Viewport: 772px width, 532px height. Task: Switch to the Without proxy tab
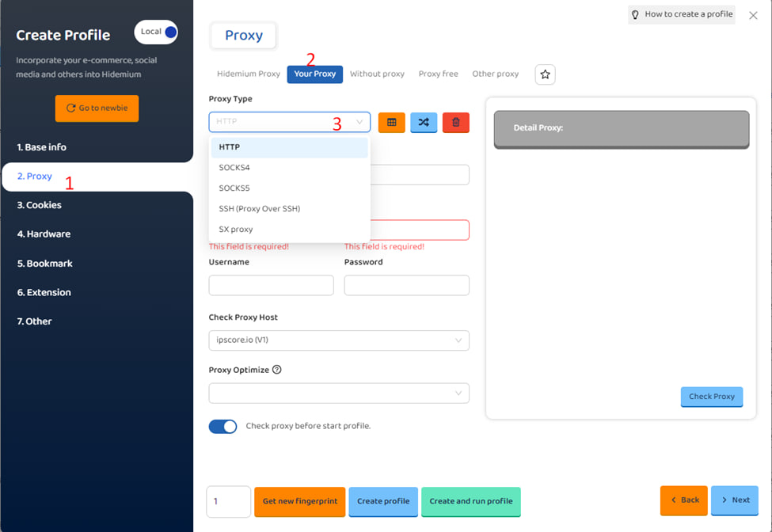click(377, 74)
